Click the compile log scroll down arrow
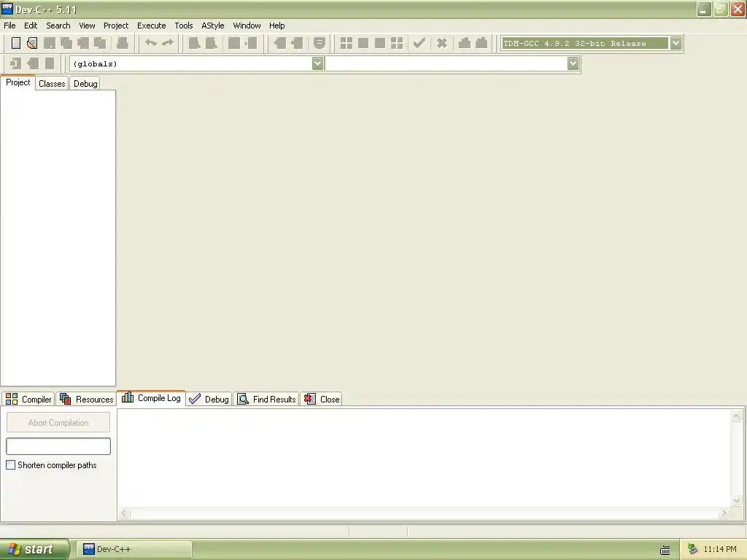This screenshot has width=747, height=560. (737, 500)
